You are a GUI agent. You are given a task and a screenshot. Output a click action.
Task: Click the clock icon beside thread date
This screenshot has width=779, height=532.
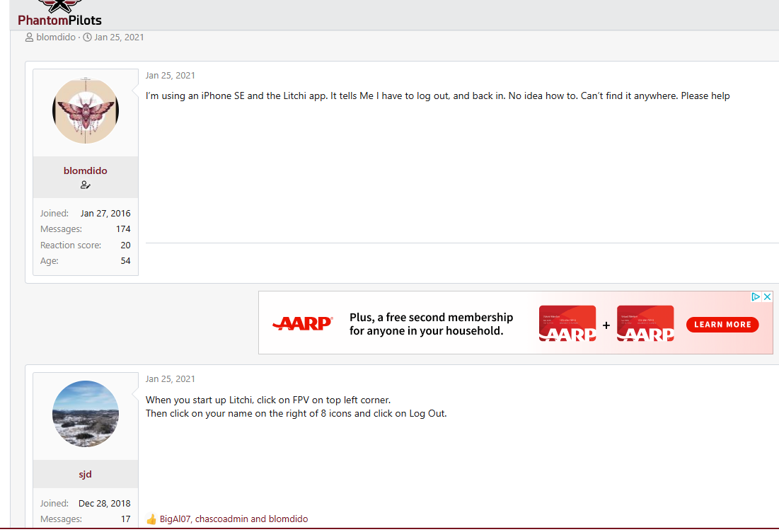click(87, 37)
